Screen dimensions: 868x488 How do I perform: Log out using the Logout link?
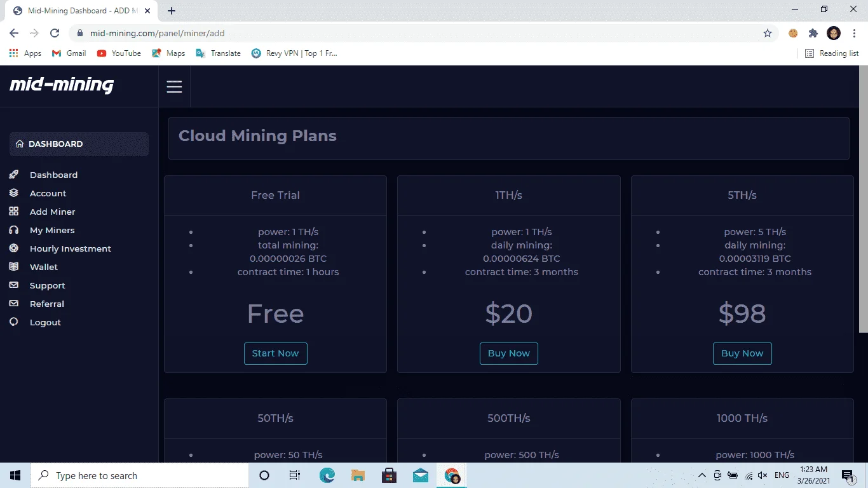(x=45, y=322)
